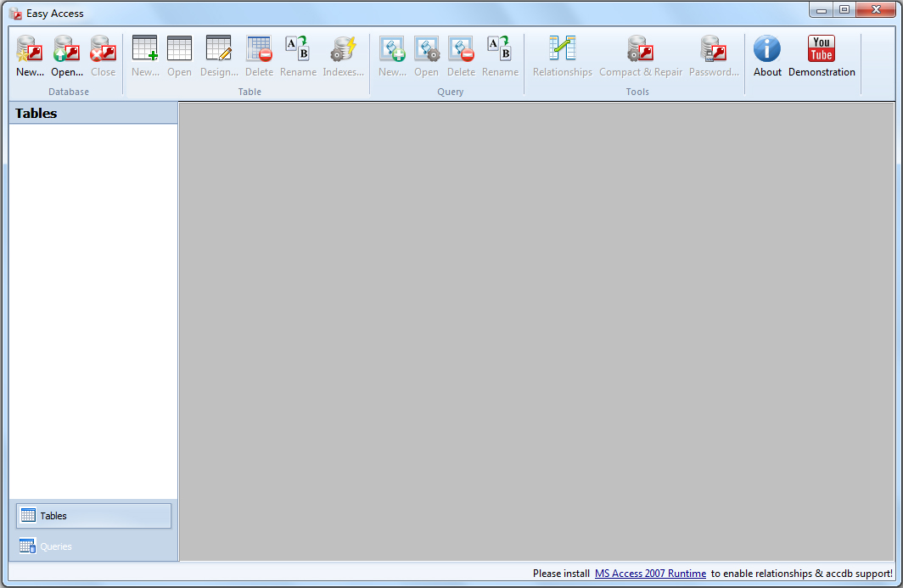Image resolution: width=903 pixels, height=588 pixels.
Task: Run Compact & Repair tool
Action: click(641, 57)
